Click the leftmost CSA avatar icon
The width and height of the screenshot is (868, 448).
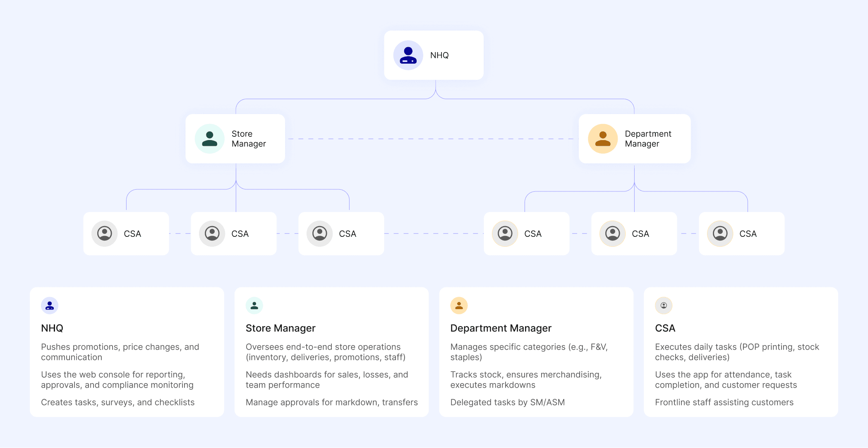104,234
